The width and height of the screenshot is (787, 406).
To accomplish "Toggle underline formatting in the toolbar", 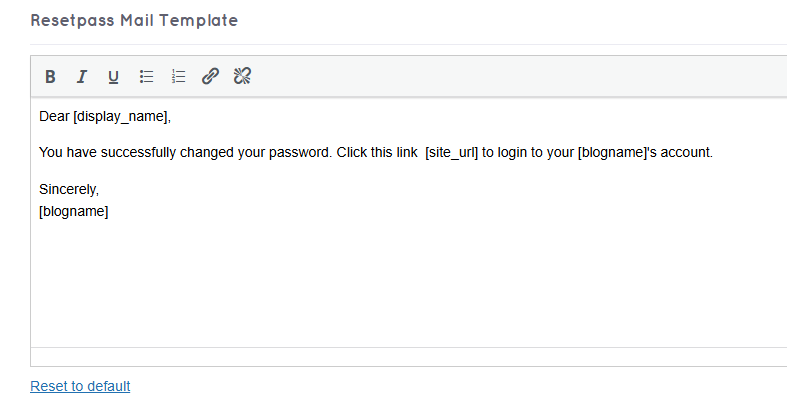I will point(113,77).
